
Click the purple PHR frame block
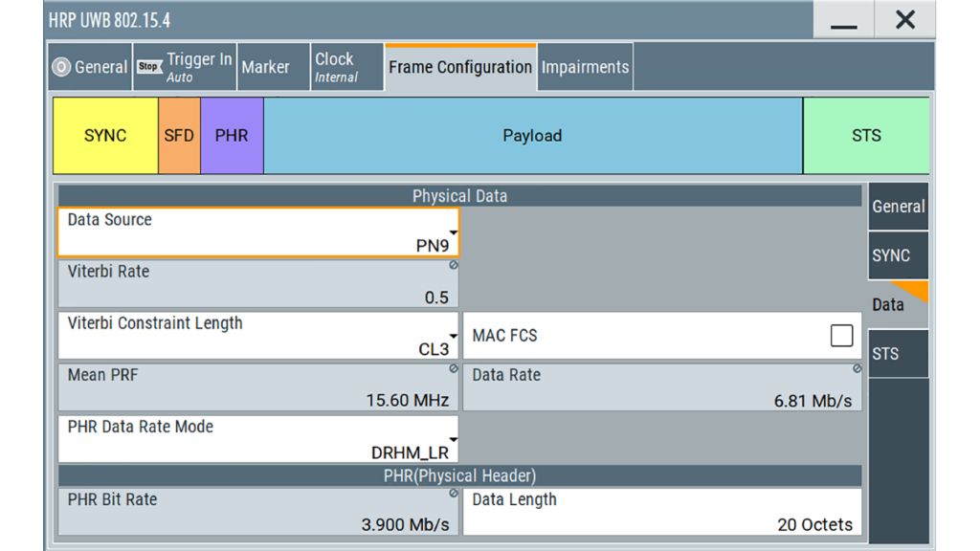coord(232,136)
